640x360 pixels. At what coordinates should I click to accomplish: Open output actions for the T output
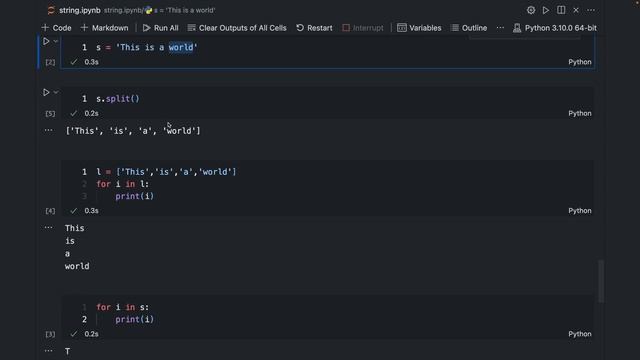49,351
